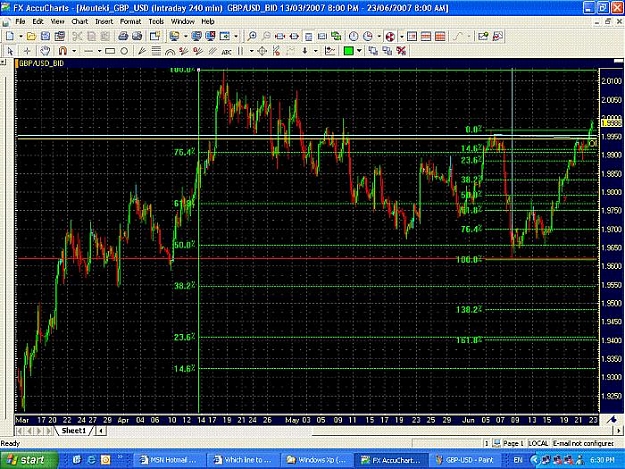Image resolution: width=625 pixels, height=469 pixels.
Task: Open dropdown next to New document icon
Action: pyautogui.click(x=20, y=37)
